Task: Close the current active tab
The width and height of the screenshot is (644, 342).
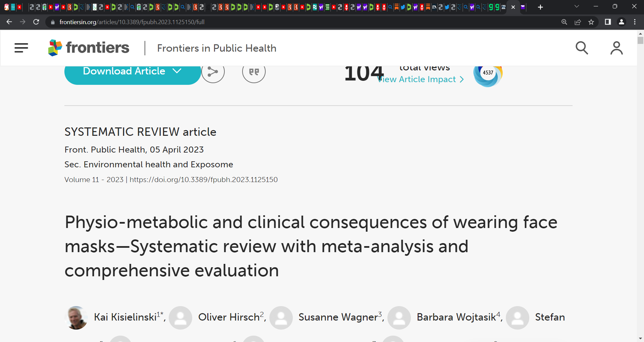Action: [x=513, y=7]
